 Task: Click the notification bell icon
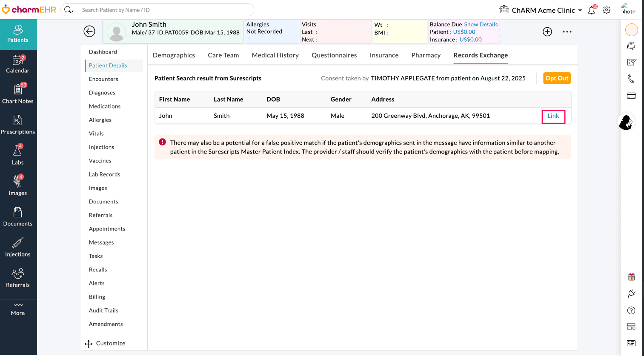[x=592, y=10]
